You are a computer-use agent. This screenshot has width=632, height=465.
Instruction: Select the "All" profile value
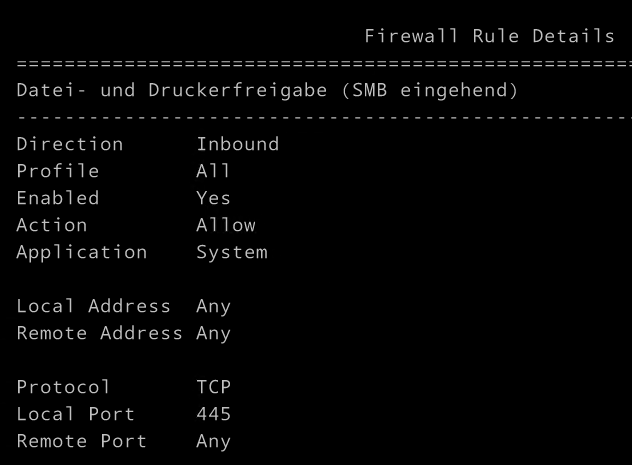coord(213,171)
